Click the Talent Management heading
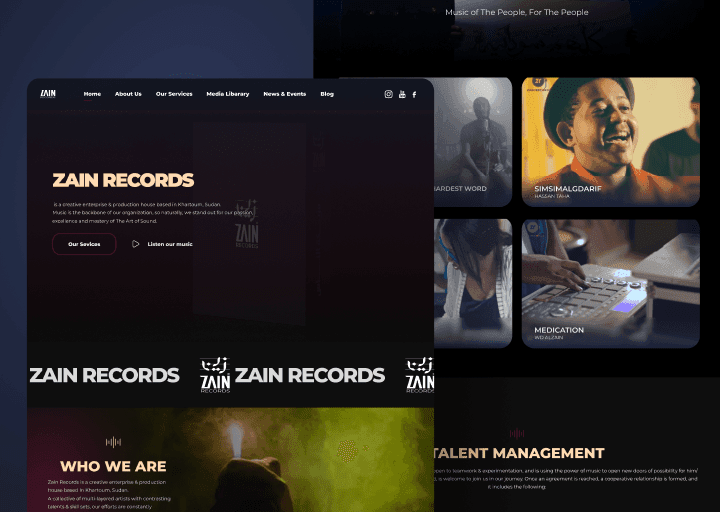The height and width of the screenshot is (512, 720). coord(519,453)
